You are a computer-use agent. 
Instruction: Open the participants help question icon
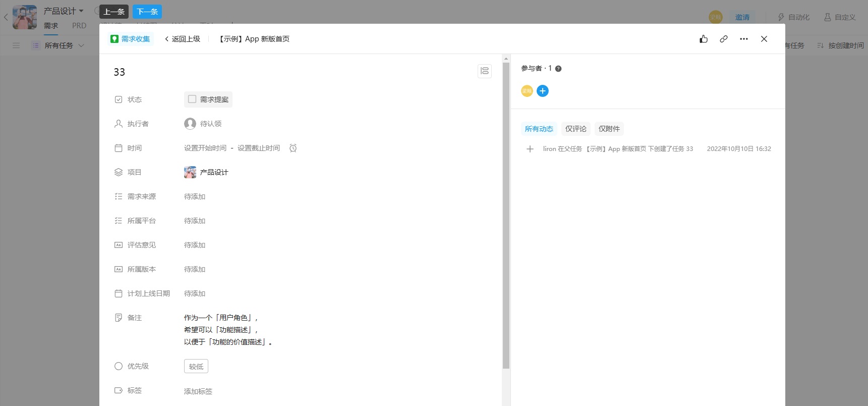point(558,69)
